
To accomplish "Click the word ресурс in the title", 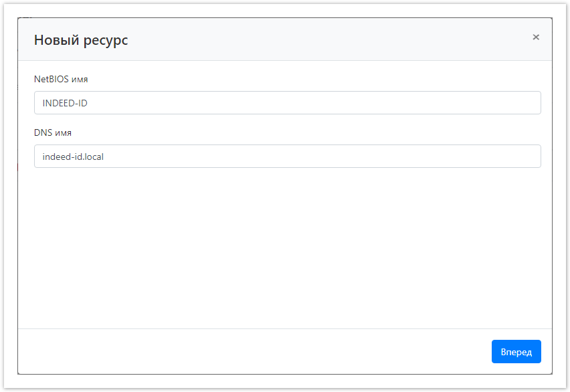I will tap(106, 40).
